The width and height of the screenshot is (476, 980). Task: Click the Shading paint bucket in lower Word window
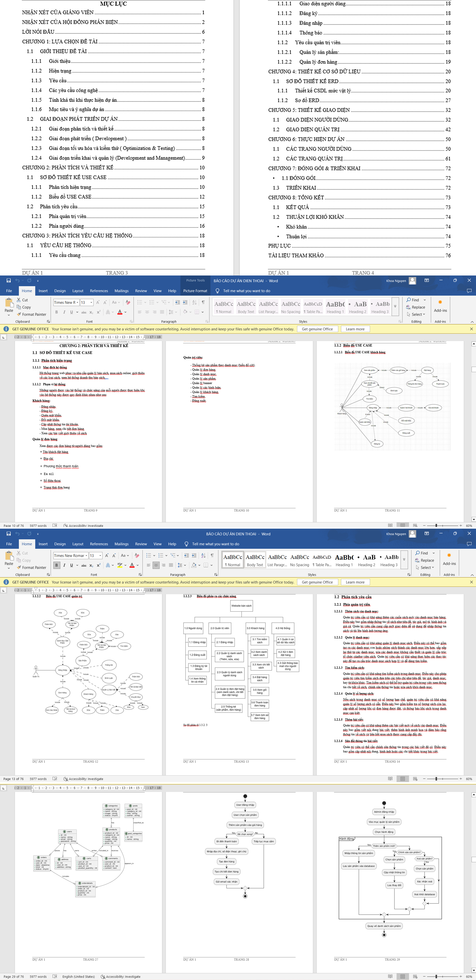[194, 565]
